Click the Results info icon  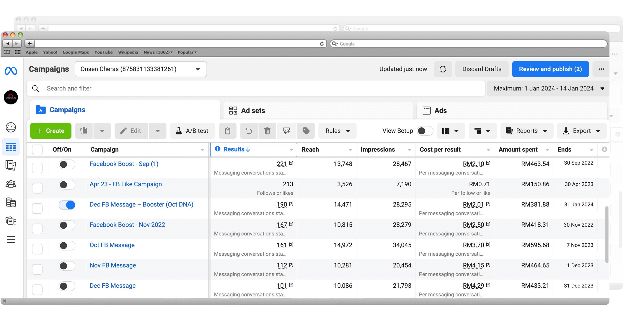click(x=218, y=149)
